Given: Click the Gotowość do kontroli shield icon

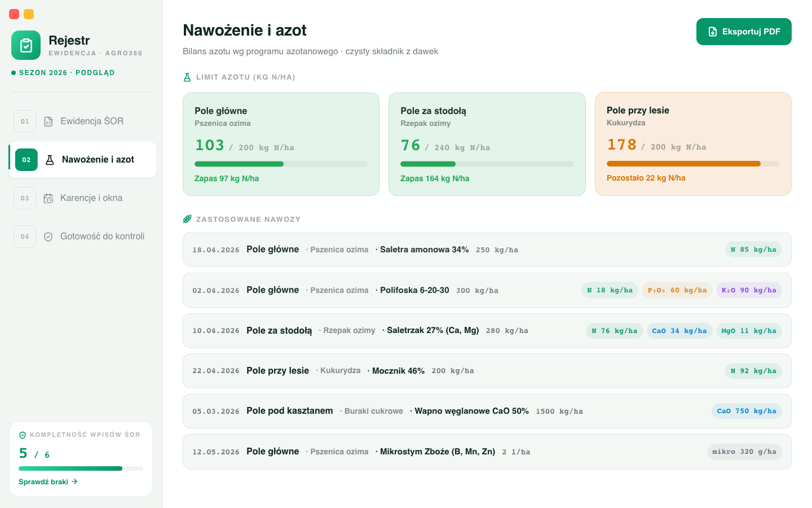Looking at the screenshot, I should coord(48,237).
